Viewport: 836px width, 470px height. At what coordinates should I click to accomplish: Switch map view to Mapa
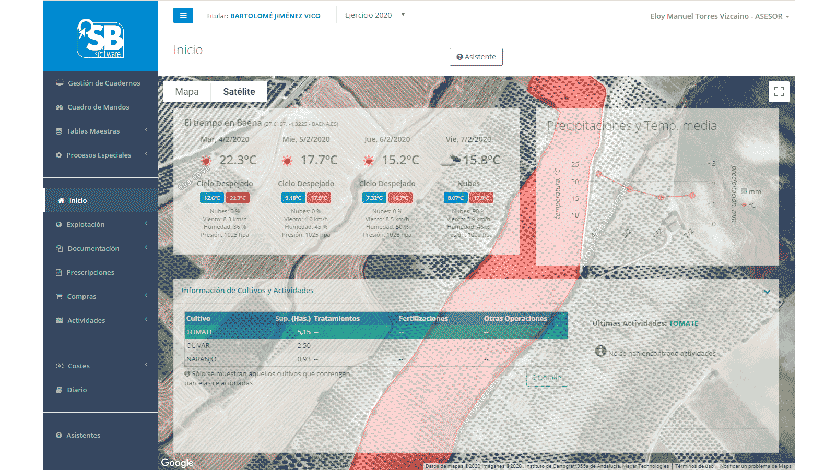tap(187, 91)
